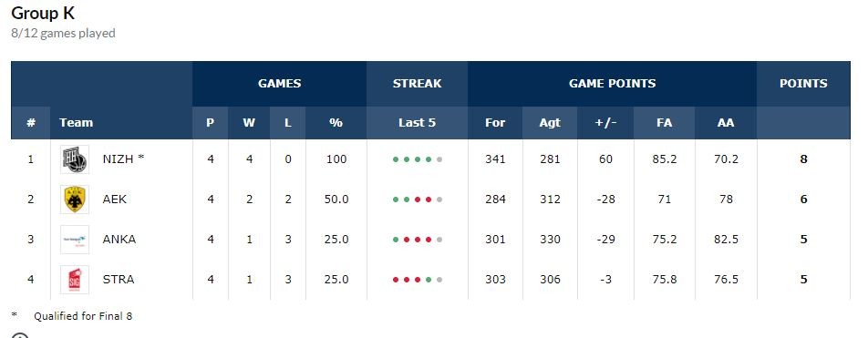Click NIZH's last five streak dots
868x338 pixels.
coord(418,159)
